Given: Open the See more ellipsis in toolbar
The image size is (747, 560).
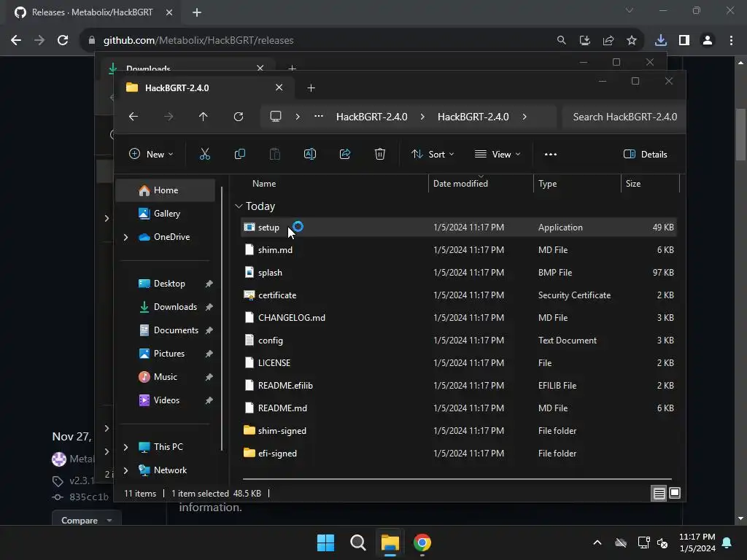Looking at the screenshot, I should [x=551, y=155].
